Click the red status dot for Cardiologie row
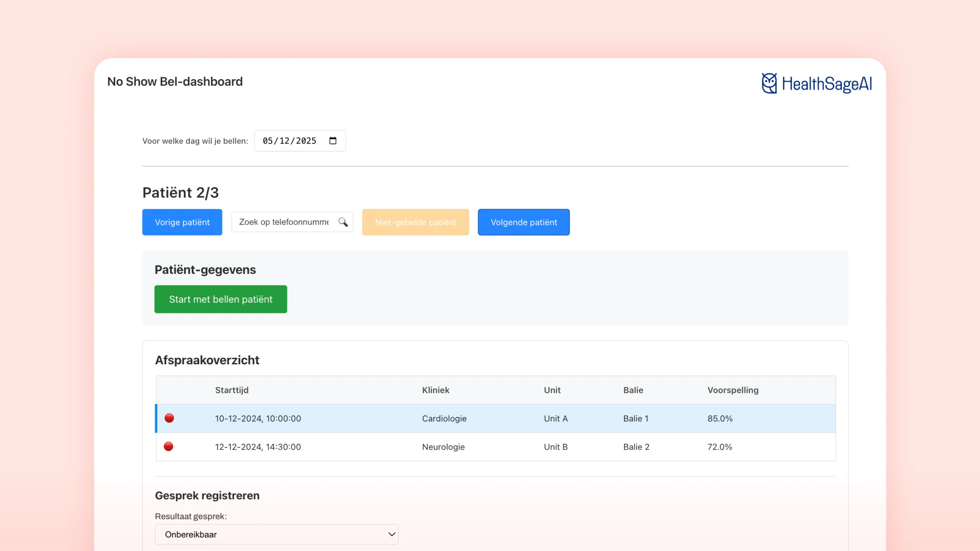 pos(169,418)
